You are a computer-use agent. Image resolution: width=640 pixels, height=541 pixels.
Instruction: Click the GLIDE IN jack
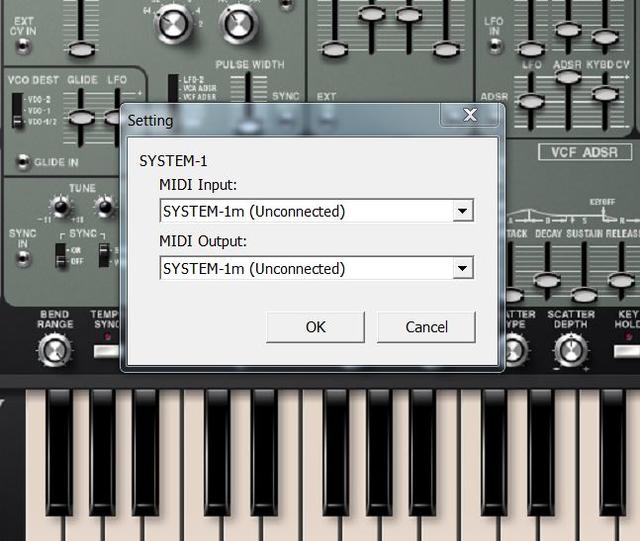(x=23, y=162)
